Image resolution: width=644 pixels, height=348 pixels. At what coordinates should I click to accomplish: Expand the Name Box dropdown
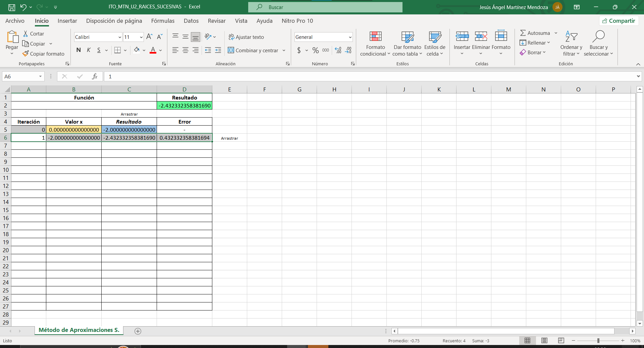tap(40, 77)
